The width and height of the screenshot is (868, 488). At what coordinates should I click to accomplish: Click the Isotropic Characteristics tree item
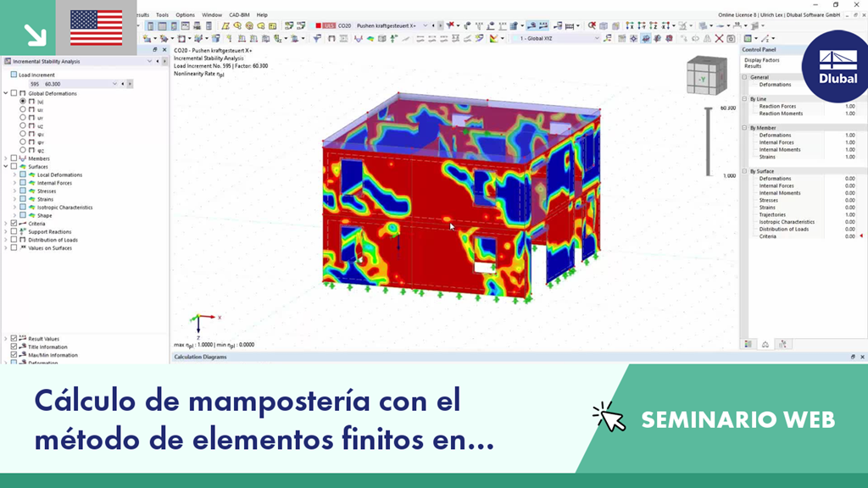click(x=64, y=208)
